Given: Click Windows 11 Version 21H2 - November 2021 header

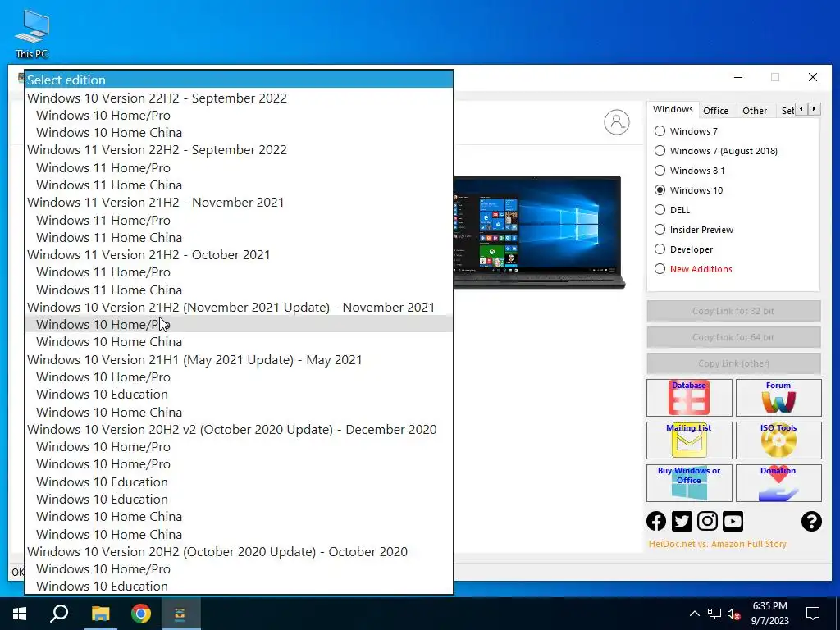Looking at the screenshot, I should point(239,203).
